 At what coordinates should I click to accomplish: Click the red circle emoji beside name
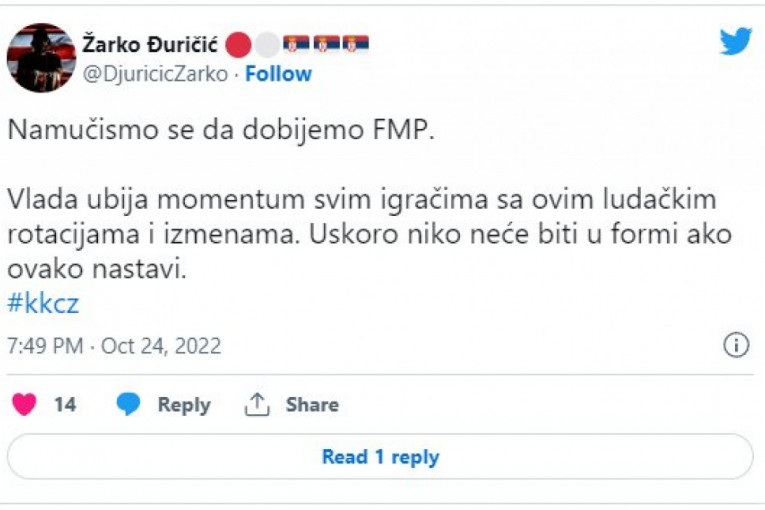(237, 45)
